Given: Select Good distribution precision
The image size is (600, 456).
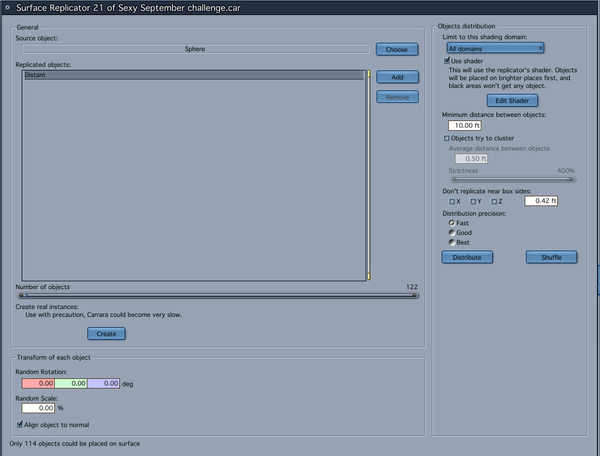Looking at the screenshot, I should tap(452, 233).
